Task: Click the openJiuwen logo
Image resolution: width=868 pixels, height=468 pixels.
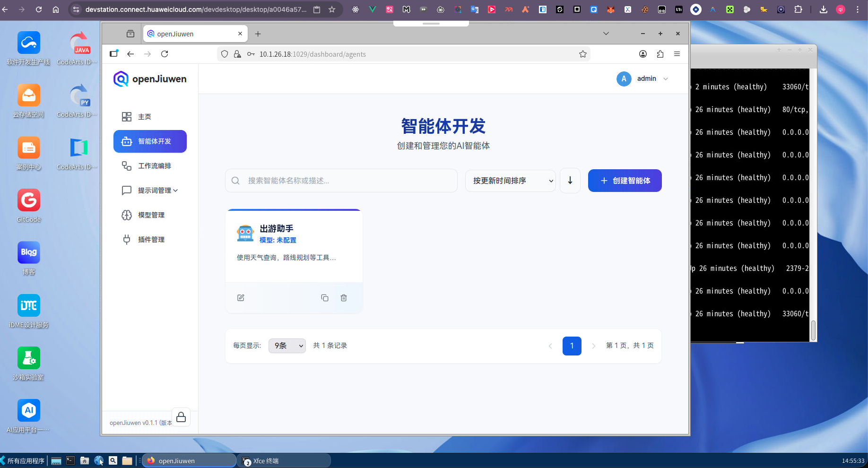Action: pyautogui.click(x=149, y=79)
